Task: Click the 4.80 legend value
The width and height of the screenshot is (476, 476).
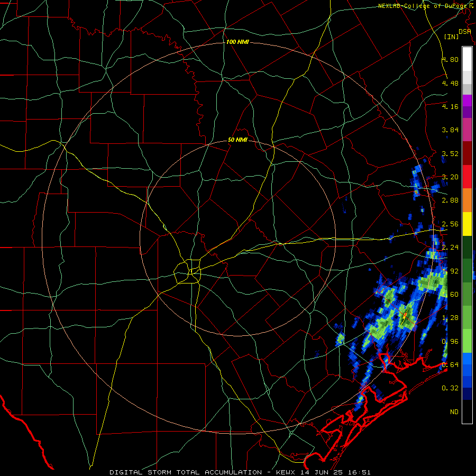Action: coord(450,59)
